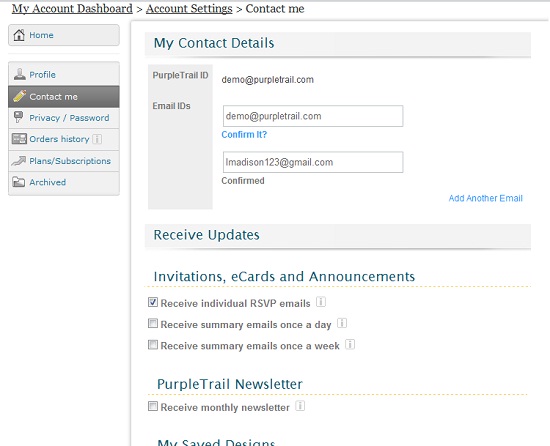
Task: Click Contact me breadcrumb text
Action: pyautogui.click(x=275, y=8)
